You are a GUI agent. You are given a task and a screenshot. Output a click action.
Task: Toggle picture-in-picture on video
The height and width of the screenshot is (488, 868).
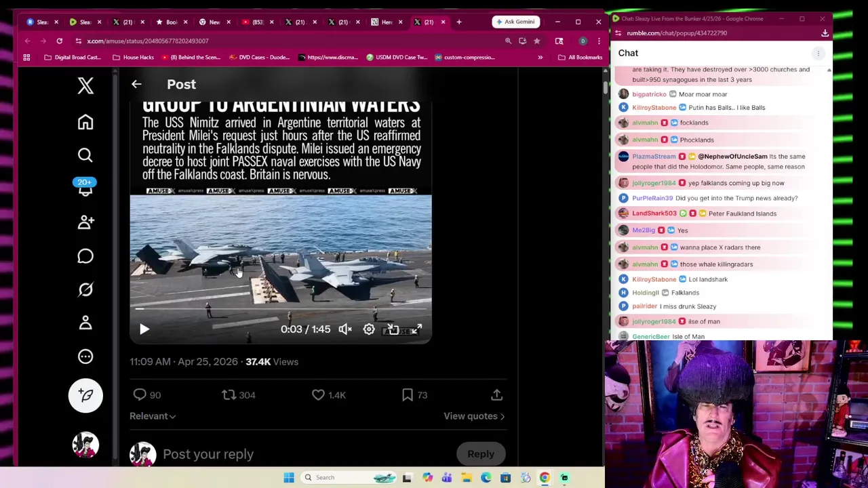click(x=393, y=329)
